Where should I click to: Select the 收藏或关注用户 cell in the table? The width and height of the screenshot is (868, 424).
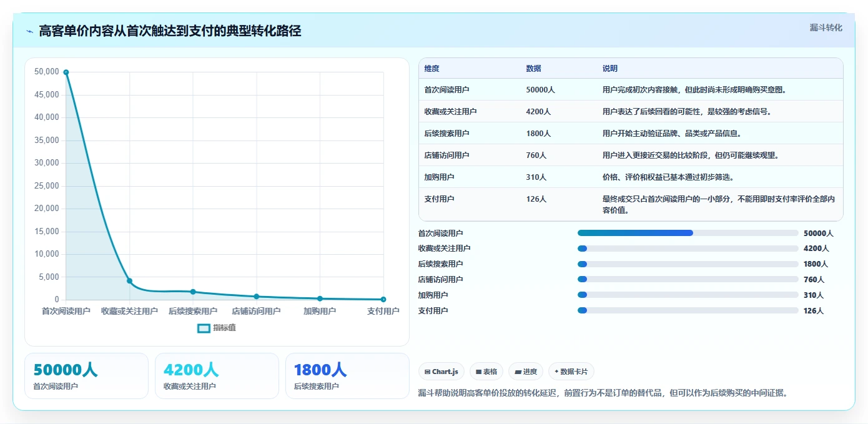coord(450,112)
